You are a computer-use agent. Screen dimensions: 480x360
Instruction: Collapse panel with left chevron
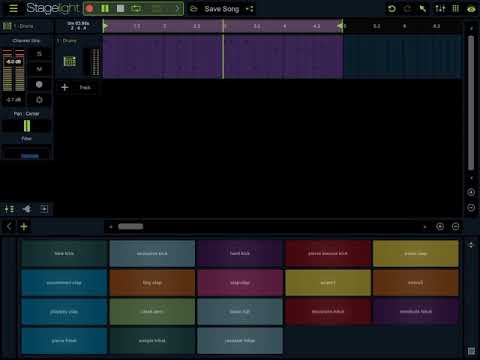9,227
